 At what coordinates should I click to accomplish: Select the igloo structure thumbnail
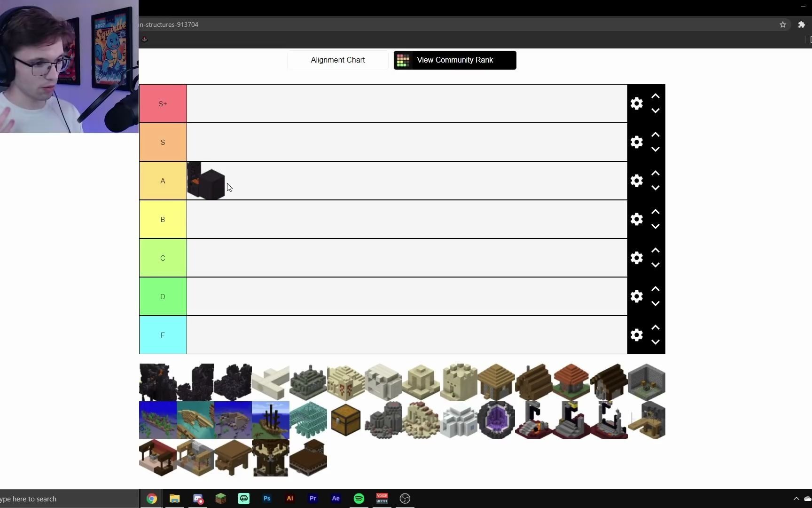[458, 420]
